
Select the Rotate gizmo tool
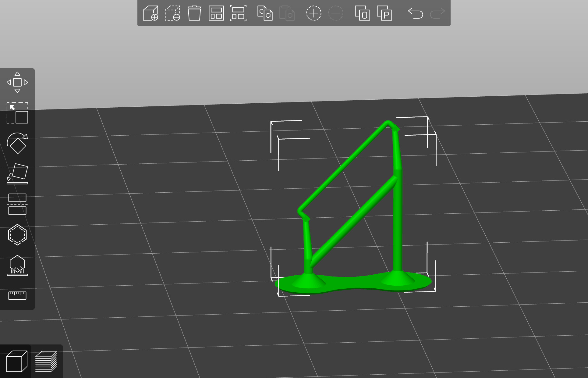point(17,143)
